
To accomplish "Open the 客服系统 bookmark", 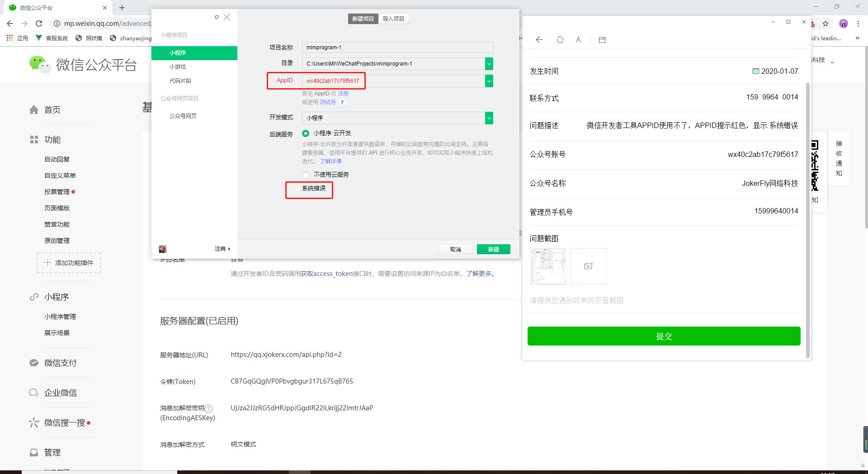I will (x=52, y=38).
